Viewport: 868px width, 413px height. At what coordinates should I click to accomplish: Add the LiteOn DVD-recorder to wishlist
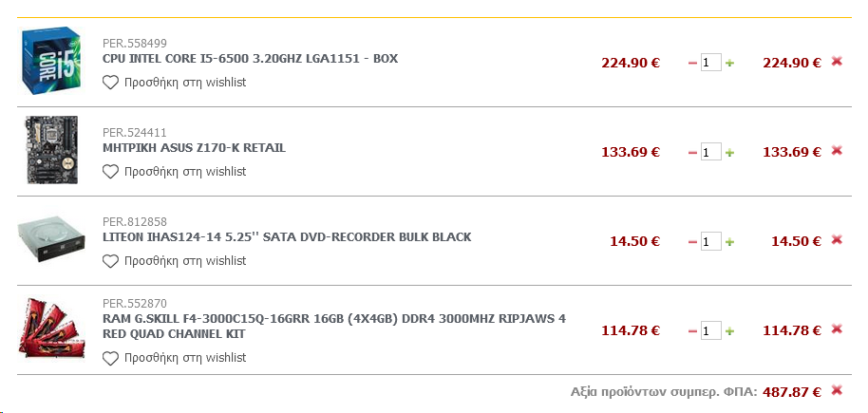coord(175,261)
